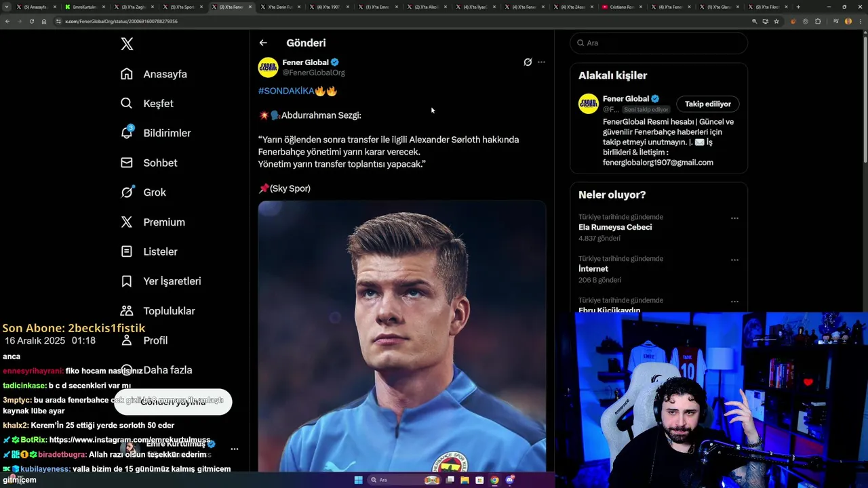Bookmark this page with the star icon

click(776, 21)
